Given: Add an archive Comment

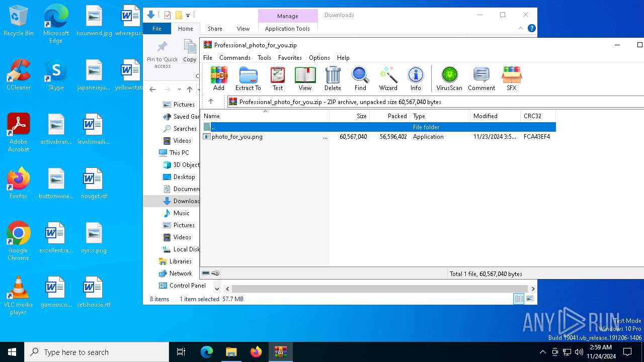Looking at the screenshot, I should tap(481, 79).
